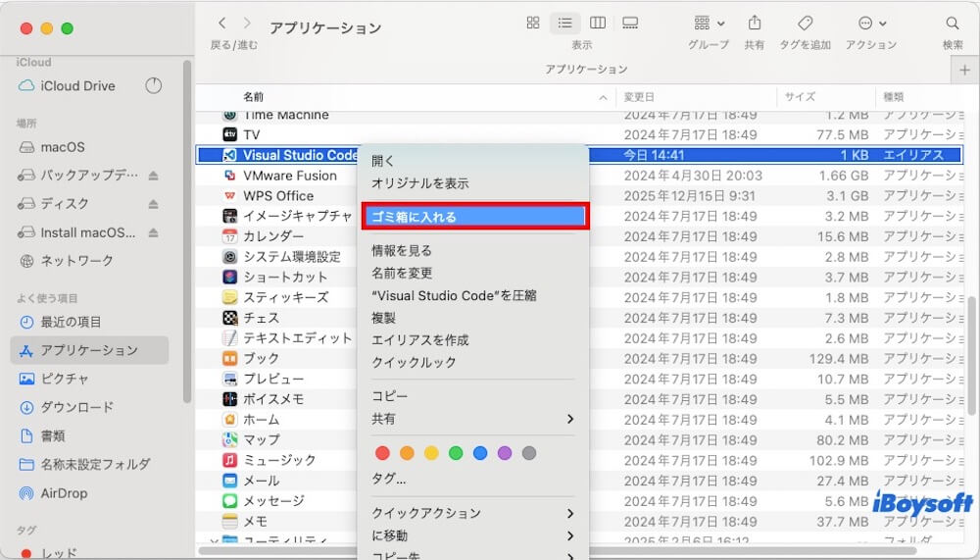The image size is (980, 560).
Task: Eject the バックアップデ… volume
Action: pos(153,176)
